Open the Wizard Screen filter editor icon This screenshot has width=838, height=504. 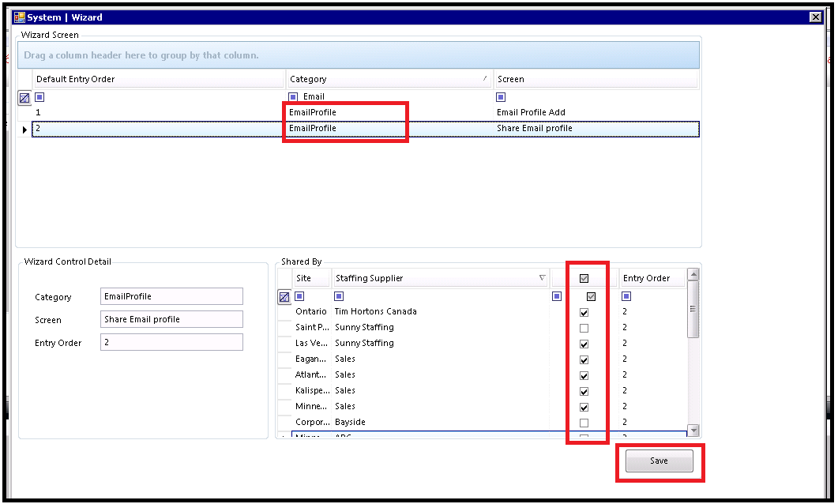pyautogui.click(x=24, y=98)
